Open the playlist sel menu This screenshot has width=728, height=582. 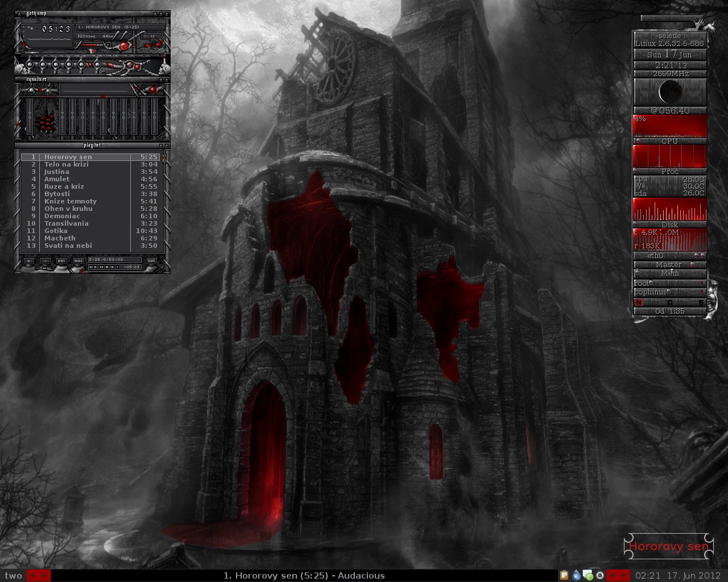61,261
